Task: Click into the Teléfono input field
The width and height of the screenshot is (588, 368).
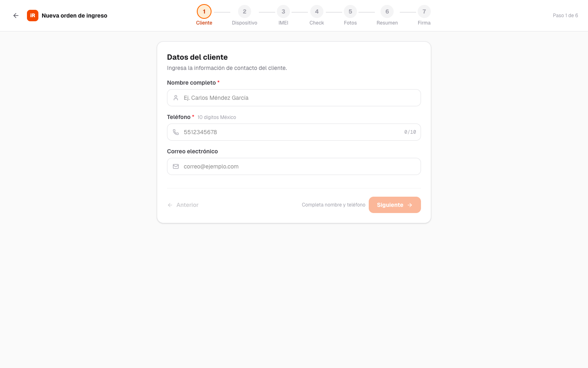Action: (x=290, y=132)
